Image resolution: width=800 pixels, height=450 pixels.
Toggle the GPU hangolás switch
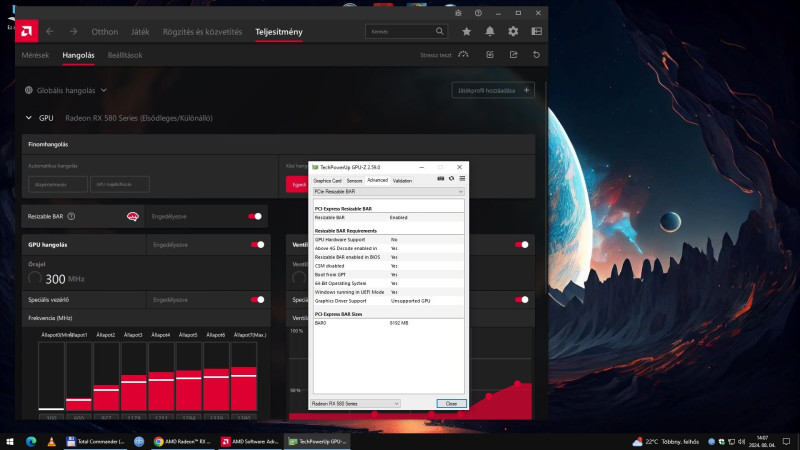click(258, 245)
